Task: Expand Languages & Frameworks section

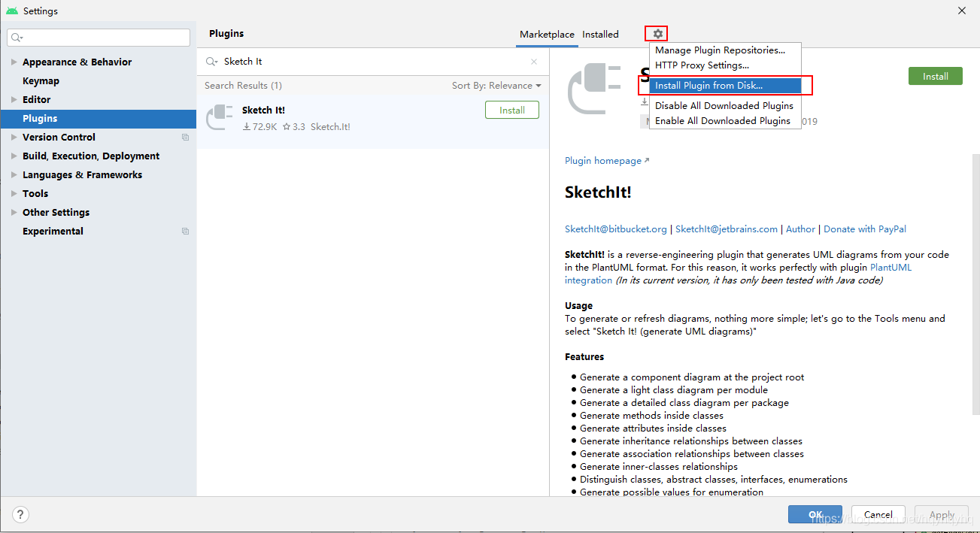Action: (x=14, y=174)
